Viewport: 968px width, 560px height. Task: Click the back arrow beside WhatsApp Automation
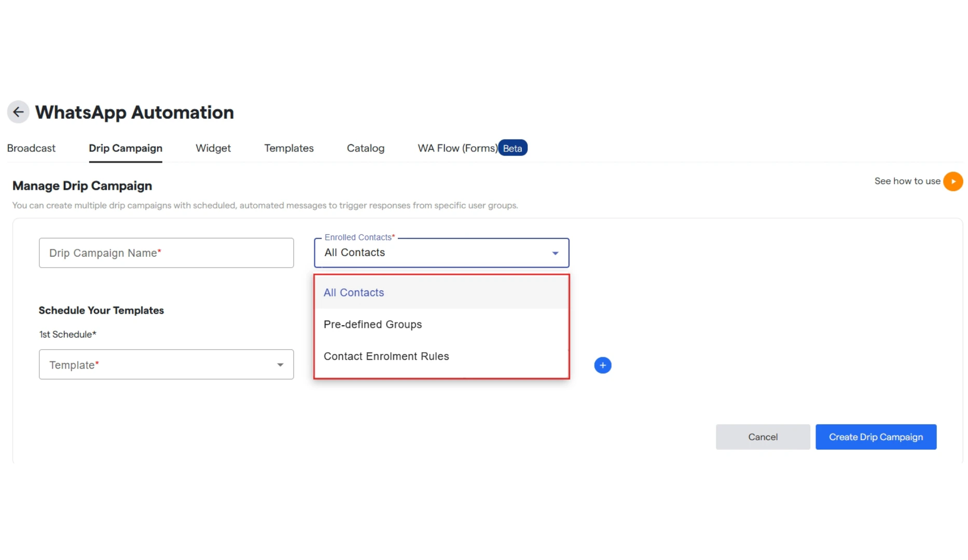coord(18,112)
